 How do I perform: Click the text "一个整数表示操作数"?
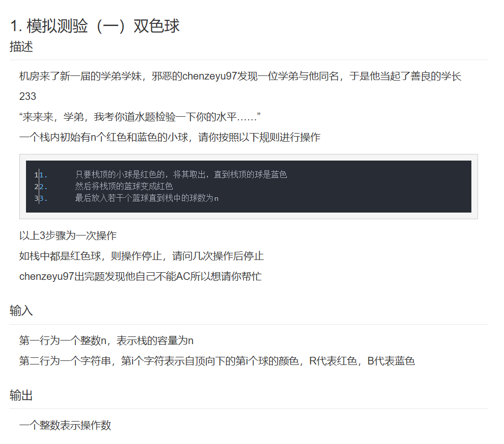tap(65, 425)
